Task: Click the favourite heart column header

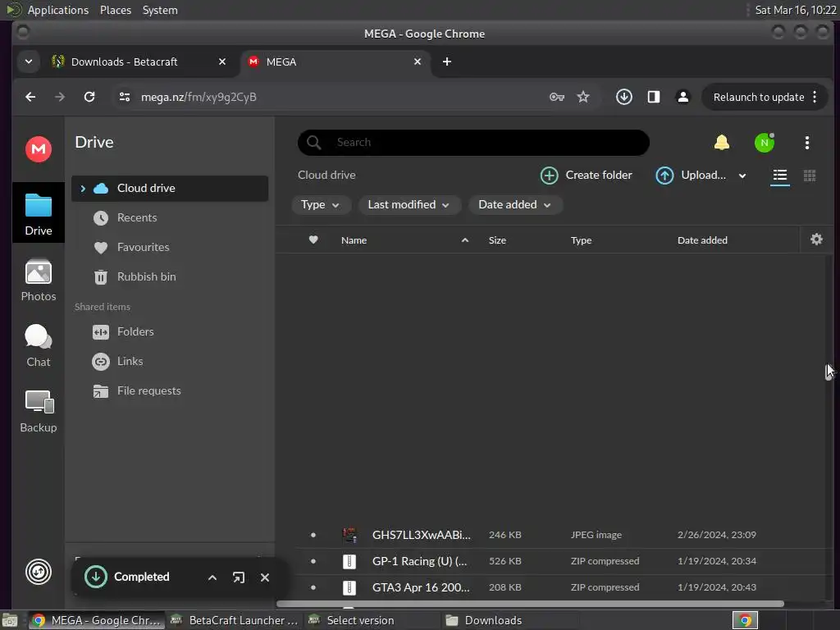Action: [x=313, y=240]
